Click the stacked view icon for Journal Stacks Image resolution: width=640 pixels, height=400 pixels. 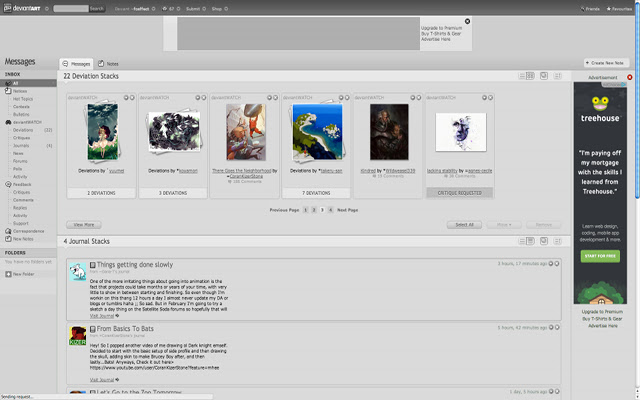pos(544,241)
